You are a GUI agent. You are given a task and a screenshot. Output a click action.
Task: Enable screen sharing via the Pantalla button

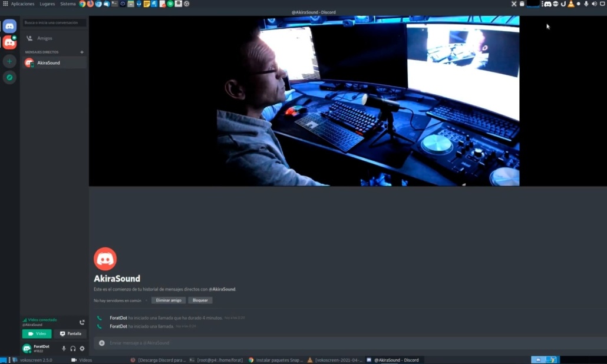pos(71,333)
